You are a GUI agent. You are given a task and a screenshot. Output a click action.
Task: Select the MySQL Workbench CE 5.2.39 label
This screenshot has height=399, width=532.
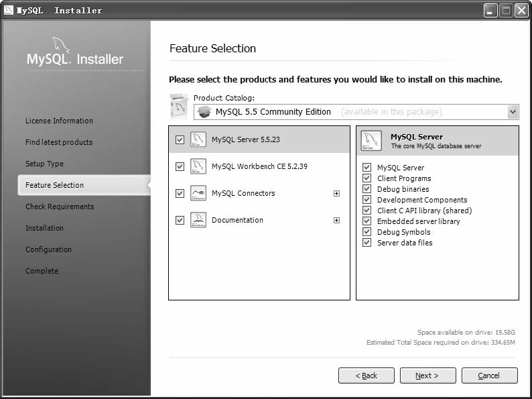coord(259,166)
